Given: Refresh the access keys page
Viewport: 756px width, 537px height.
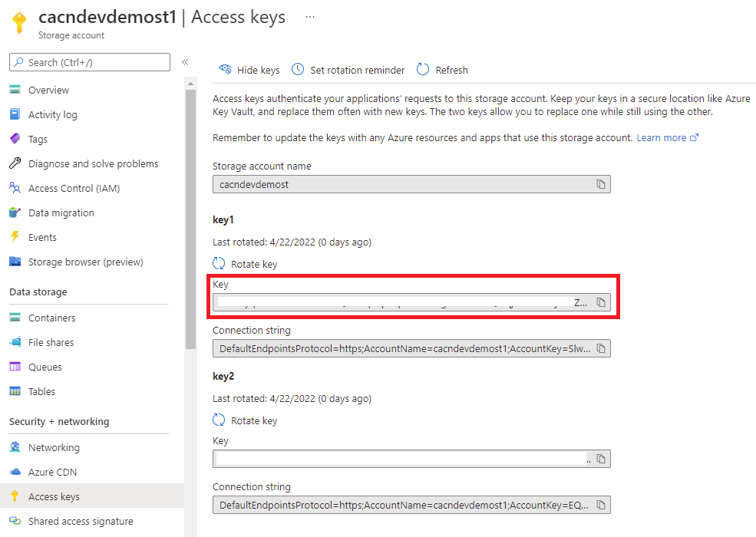Looking at the screenshot, I should pyautogui.click(x=442, y=70).
